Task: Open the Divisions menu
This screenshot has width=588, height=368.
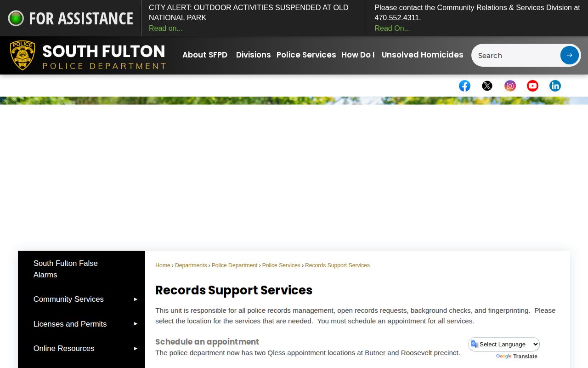Action: 253,55
